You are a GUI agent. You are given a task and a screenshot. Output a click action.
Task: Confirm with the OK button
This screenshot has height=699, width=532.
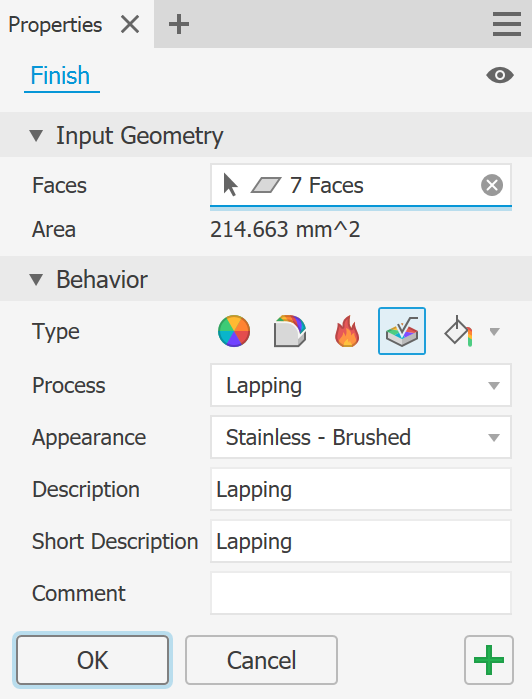pyautogui.click(x=93, y=660)
